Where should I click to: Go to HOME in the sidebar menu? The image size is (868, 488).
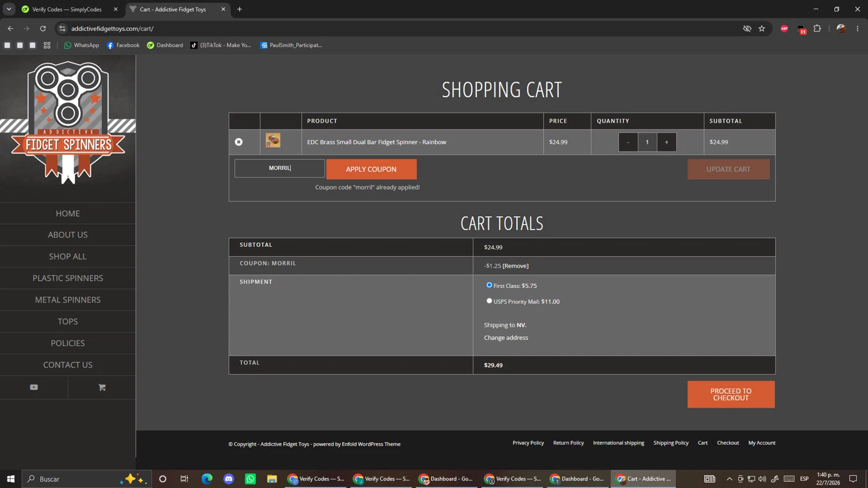(68, 213)
